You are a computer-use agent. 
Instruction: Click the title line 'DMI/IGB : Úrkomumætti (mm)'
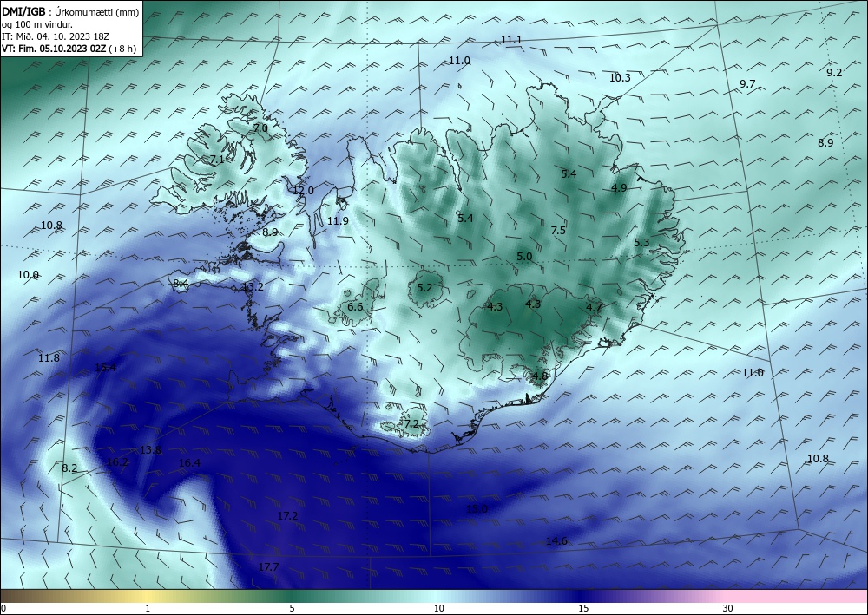pos(70,12)
